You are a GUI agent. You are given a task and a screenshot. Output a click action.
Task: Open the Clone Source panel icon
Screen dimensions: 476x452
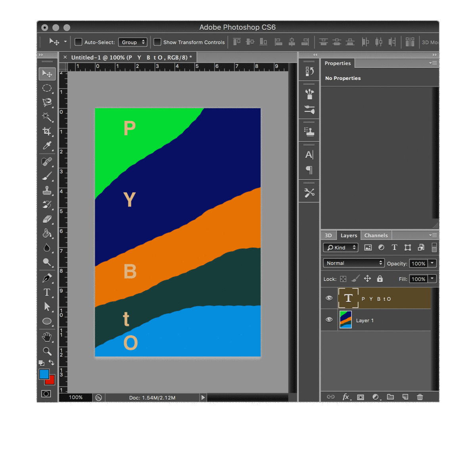[309, 132]
